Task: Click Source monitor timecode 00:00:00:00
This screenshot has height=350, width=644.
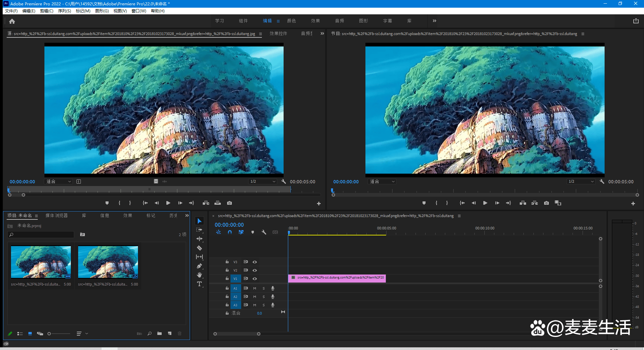Action: 22,182
